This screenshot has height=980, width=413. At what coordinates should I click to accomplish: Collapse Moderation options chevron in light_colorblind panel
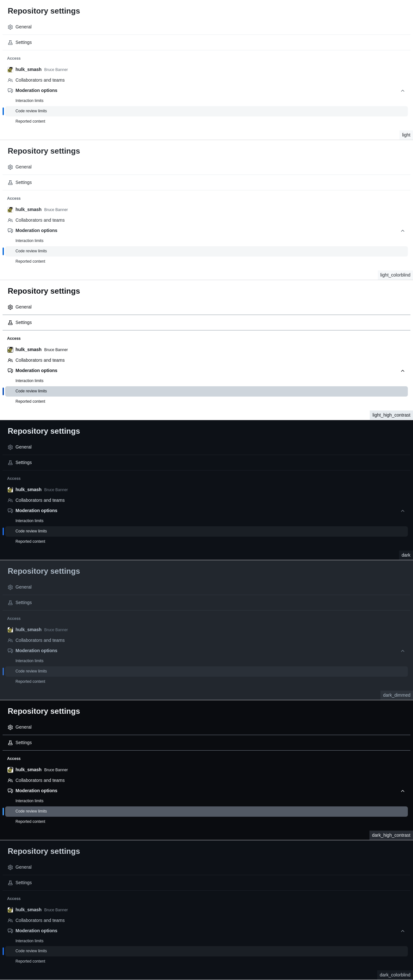(x=402, y=230)
